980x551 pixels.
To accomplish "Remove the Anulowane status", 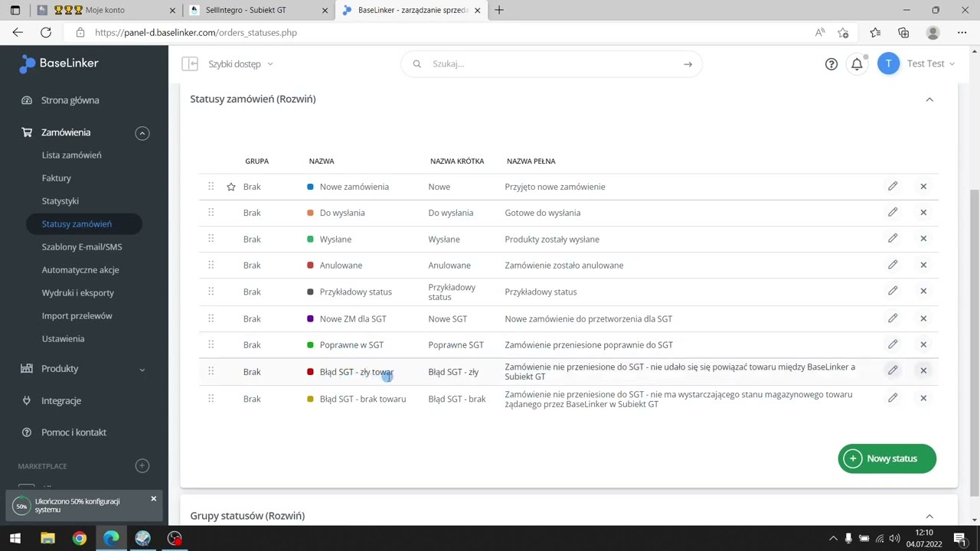I will [923, 265].
